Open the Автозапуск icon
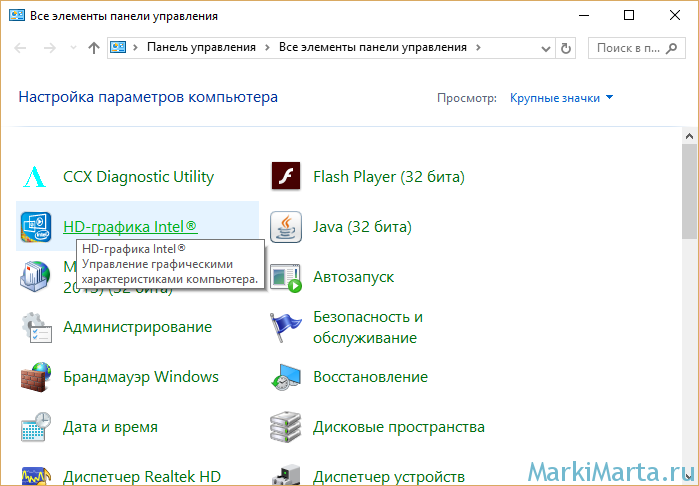Image resolution: width=699 pixels, height=486 pixels. pyautogui.click(x=286, y=277)
